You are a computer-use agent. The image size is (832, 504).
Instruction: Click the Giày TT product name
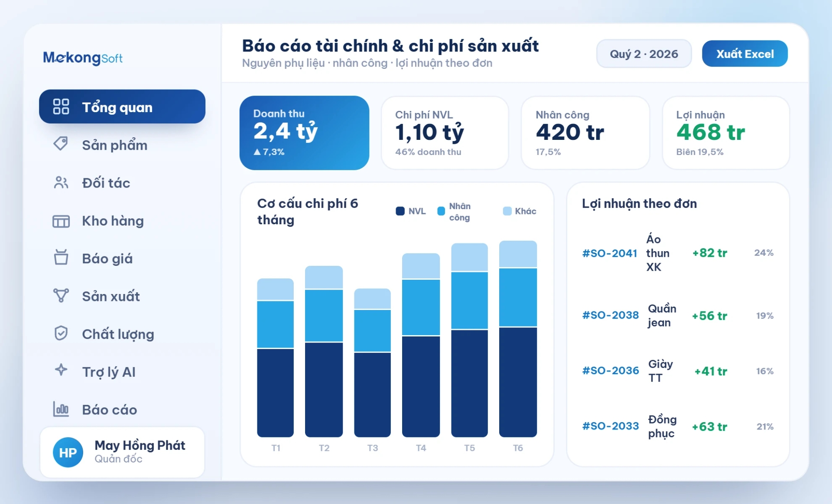point(660,371)
